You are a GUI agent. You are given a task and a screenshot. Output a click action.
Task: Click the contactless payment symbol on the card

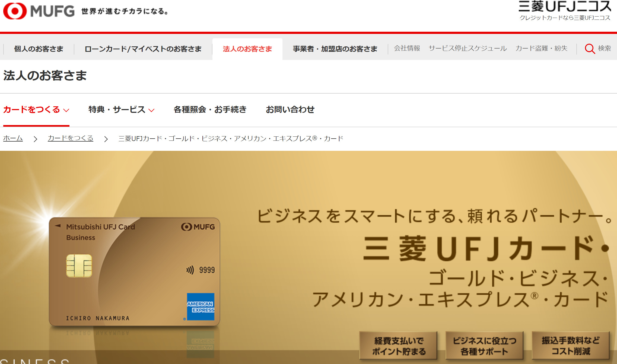(190, 270)
